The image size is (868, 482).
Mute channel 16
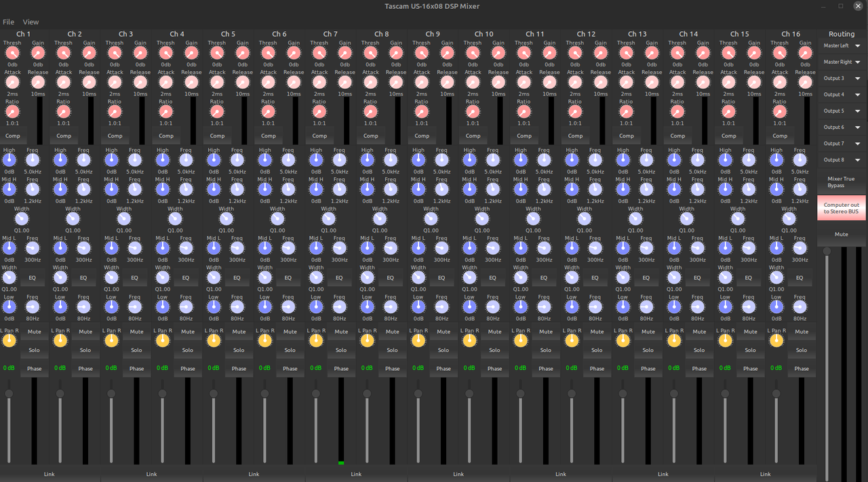[x=802, y=332]
